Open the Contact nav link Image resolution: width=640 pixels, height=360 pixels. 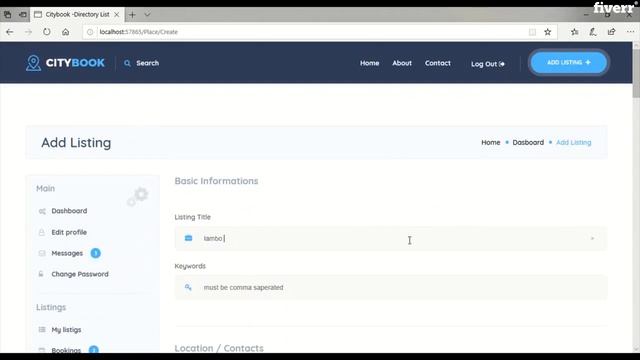point(438,63)
